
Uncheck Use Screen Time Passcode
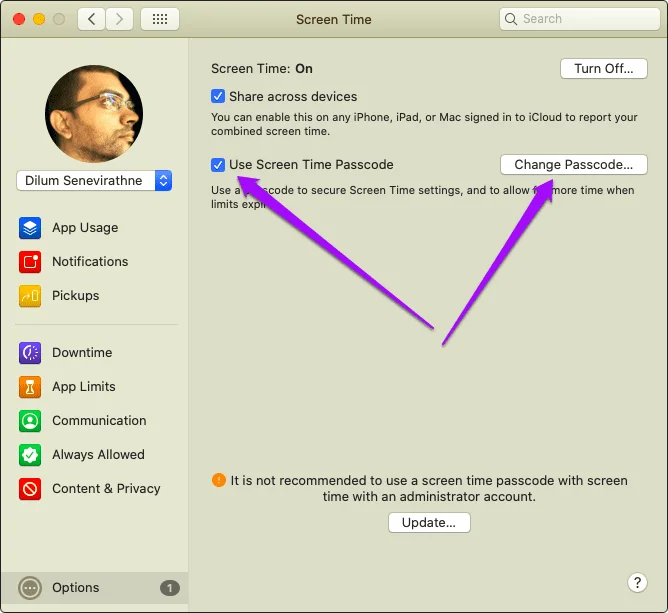218,164
